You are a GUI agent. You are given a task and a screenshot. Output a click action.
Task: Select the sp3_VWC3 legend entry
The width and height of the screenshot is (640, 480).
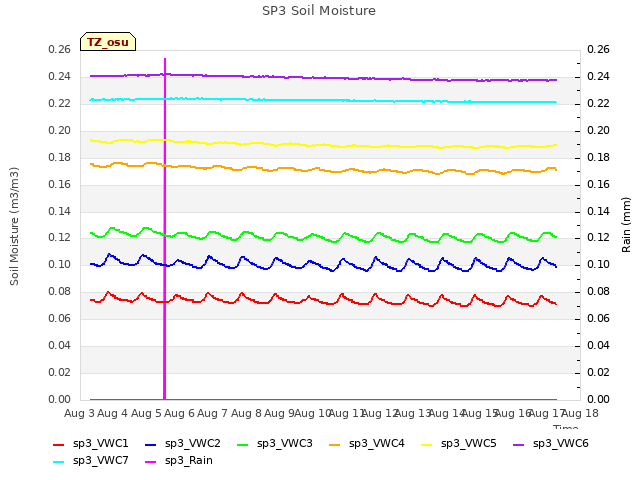[x=275, y=444]
